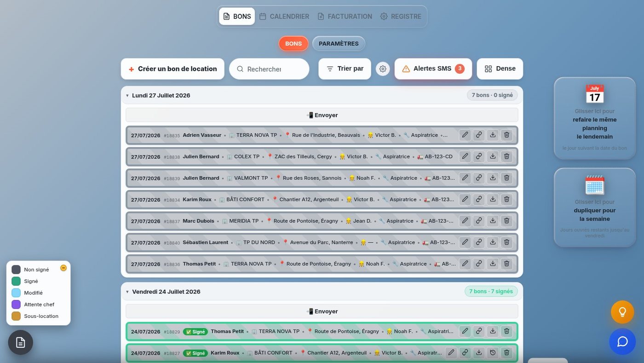Edit bon #18835 with the pencil icon
This screenshot has width=644, height=363.
(465, 135)
